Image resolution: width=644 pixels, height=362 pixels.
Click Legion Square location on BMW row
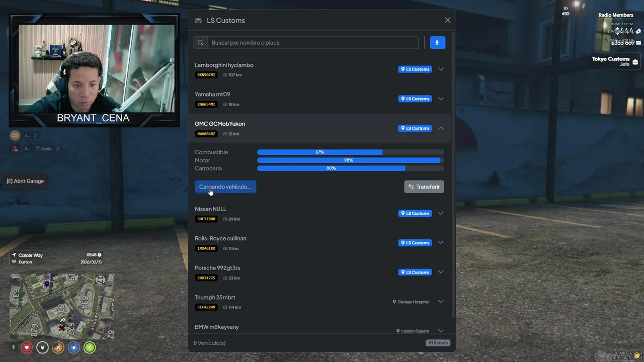pos(413,331)
